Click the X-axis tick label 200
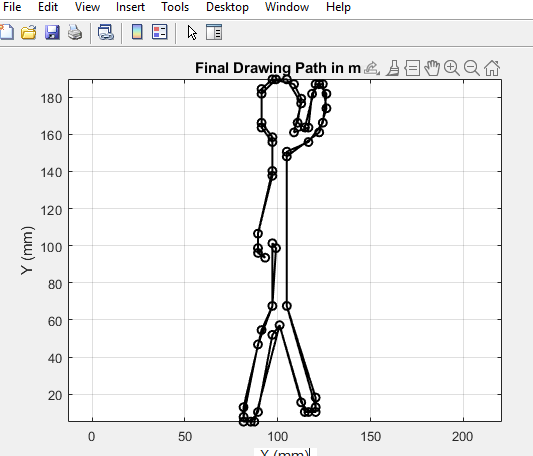The height and width of the screenshot is (456, 533). point(463,437)
